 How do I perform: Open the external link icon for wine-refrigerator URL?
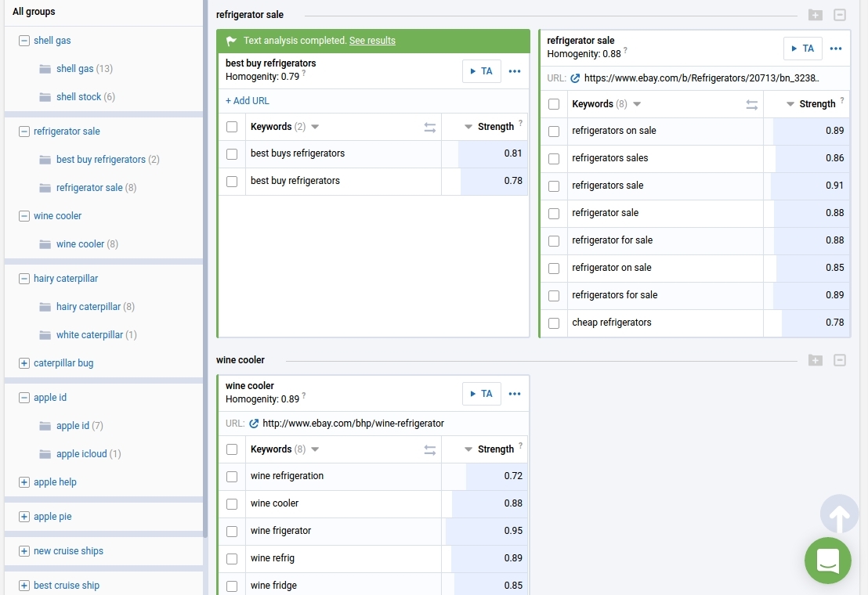click(254, 424)
